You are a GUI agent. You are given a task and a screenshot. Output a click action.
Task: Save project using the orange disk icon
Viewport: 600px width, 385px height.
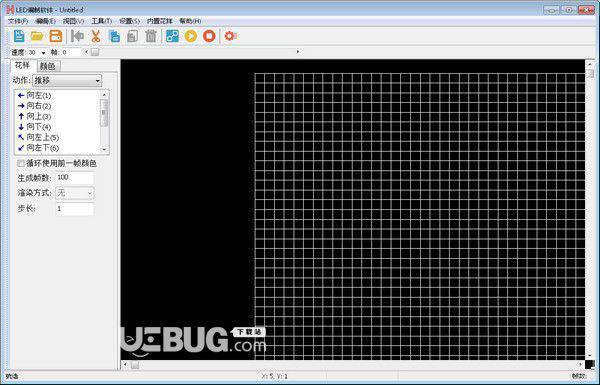[x=56, y=36]
